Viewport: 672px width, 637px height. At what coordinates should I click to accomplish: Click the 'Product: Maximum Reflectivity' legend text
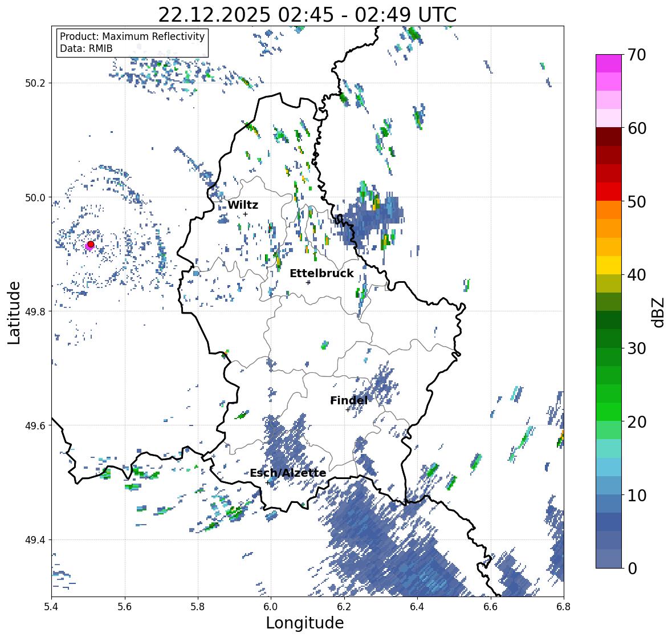(132, 36)
